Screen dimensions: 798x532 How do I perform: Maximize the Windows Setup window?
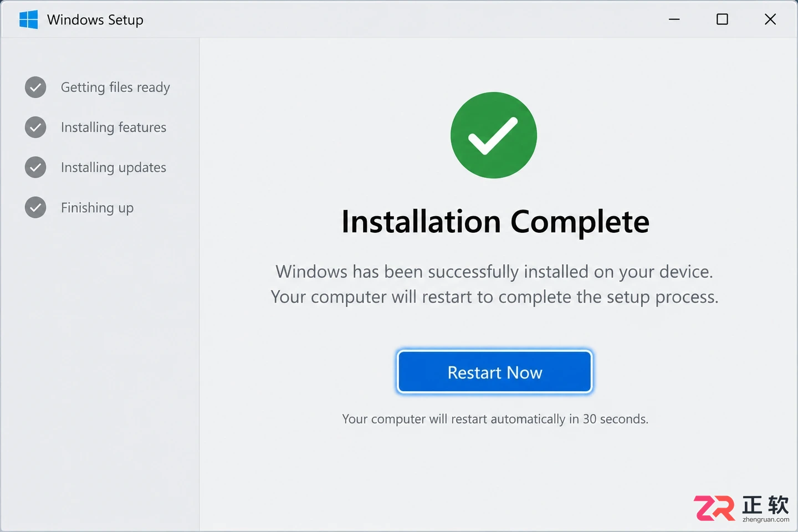point(722,19)
